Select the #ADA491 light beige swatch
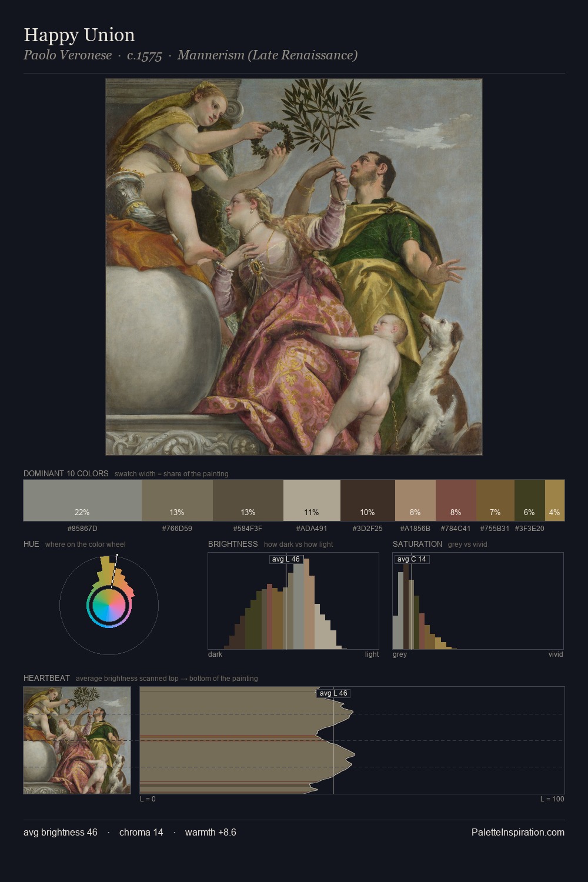Viewport: 588px width, 882px height. [312, 500]
